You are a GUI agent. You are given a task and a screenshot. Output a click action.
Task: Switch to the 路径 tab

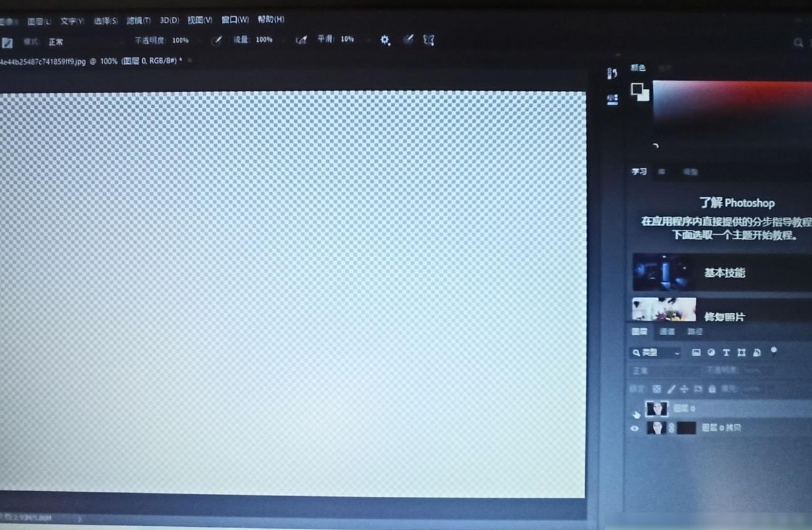[695, 331]
